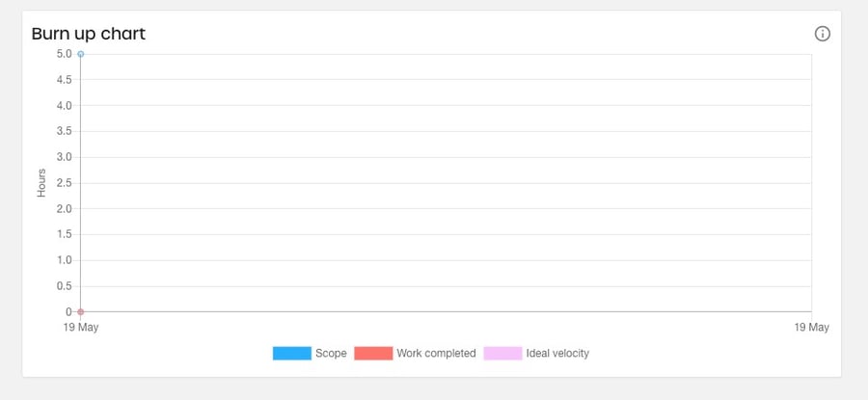Click the 3.5 y-axis tick label

(x=65, y=132)
